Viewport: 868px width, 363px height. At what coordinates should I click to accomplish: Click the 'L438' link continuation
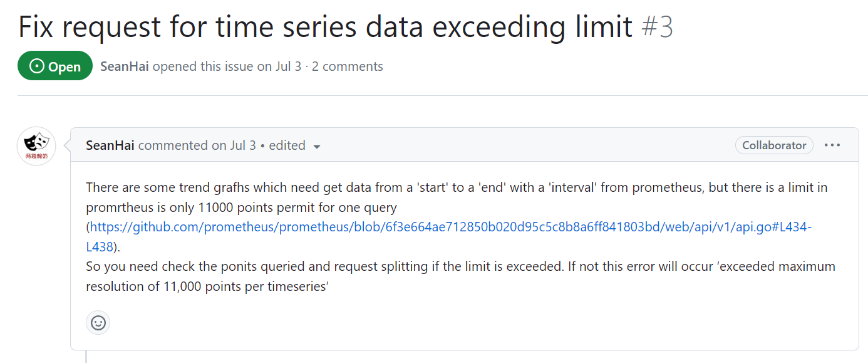(100, 247)
